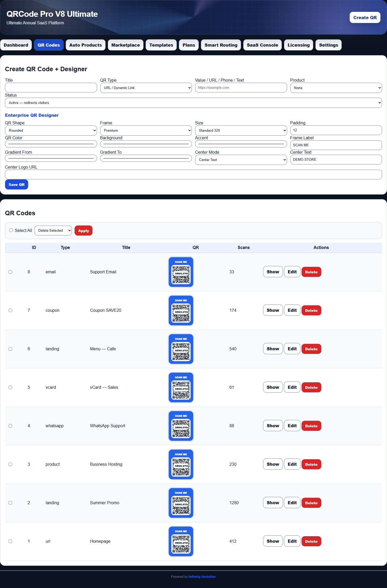The height and width of the screenshot is (588, 387).
Task: Open the Business Hosting QR image
Action: [181, 464]
